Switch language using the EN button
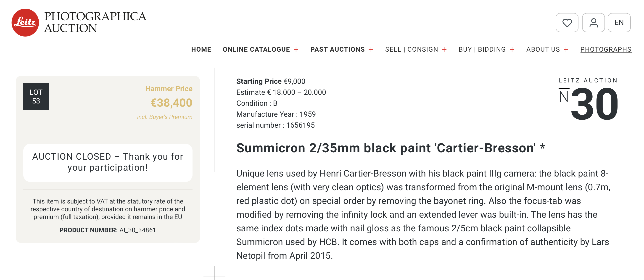 (x=619, y=23)
